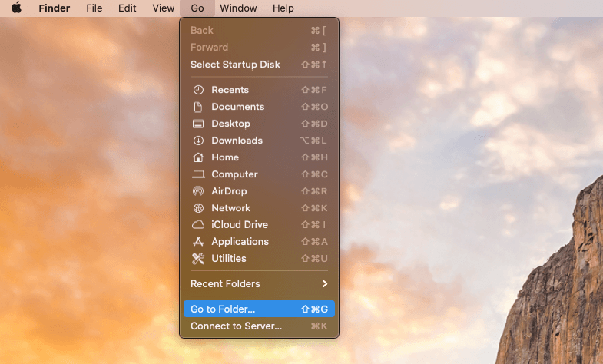Click the Recents clock icon

[x=198, y=90]
